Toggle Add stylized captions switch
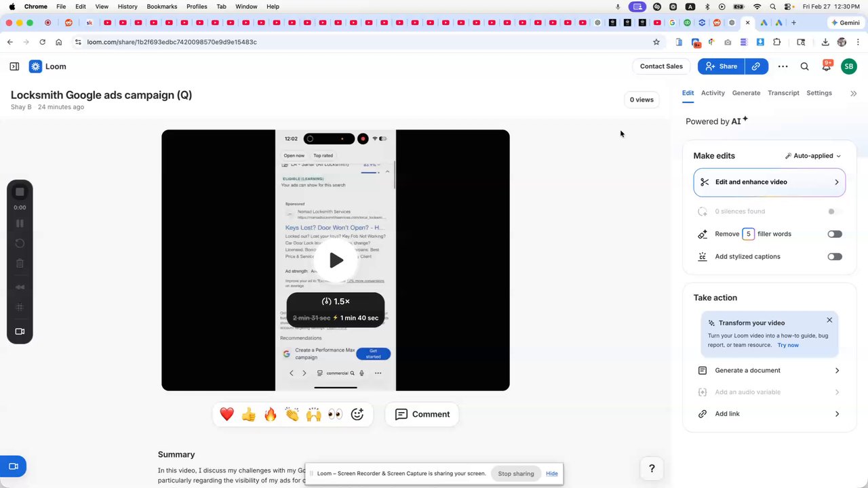 835,257
